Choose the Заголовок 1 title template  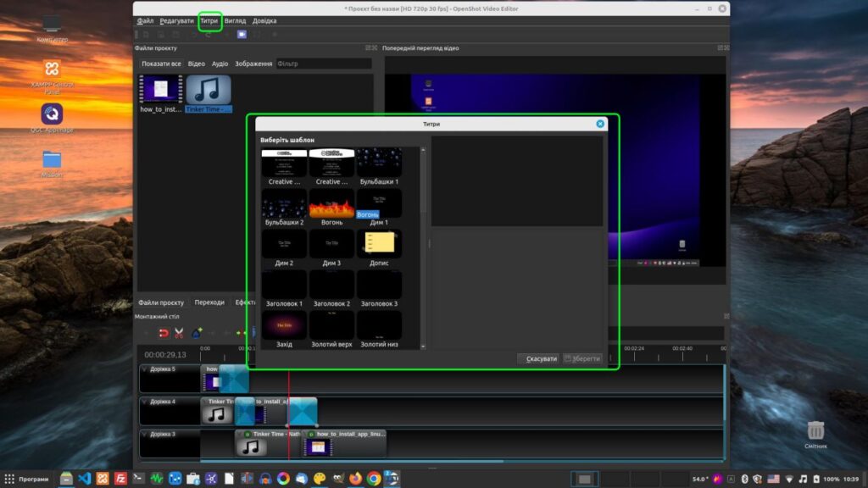pos(284,289)
